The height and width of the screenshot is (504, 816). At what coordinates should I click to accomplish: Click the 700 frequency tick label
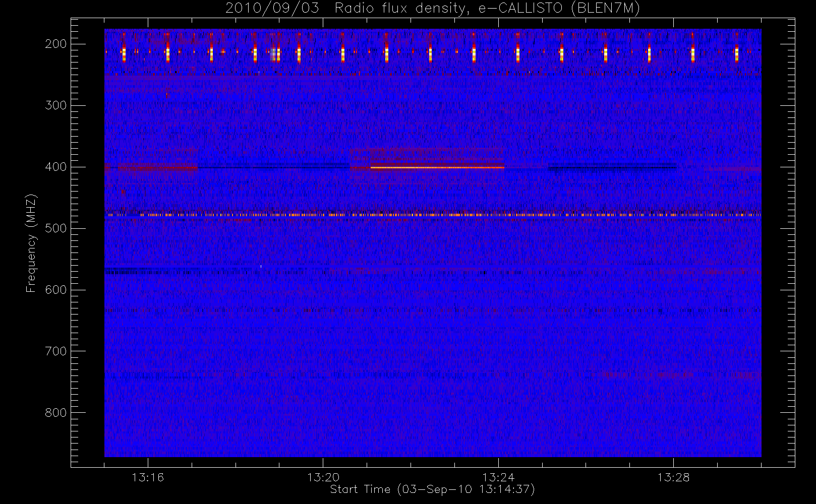click(56, 351)
